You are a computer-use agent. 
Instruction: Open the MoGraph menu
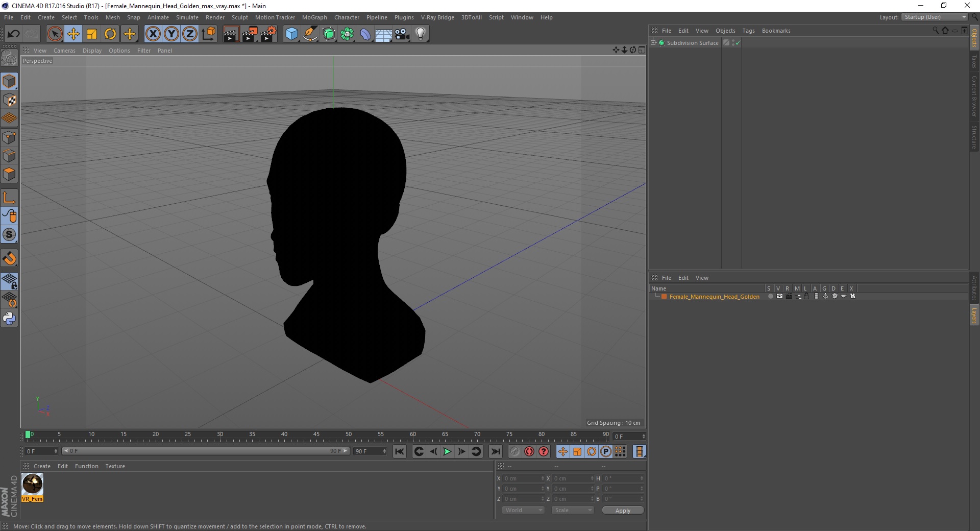tap(314, 17)
